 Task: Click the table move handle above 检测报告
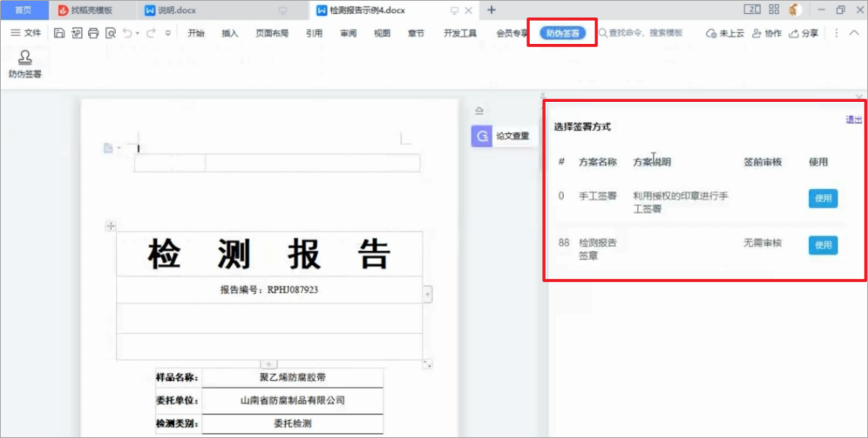(x=111, y=226)
